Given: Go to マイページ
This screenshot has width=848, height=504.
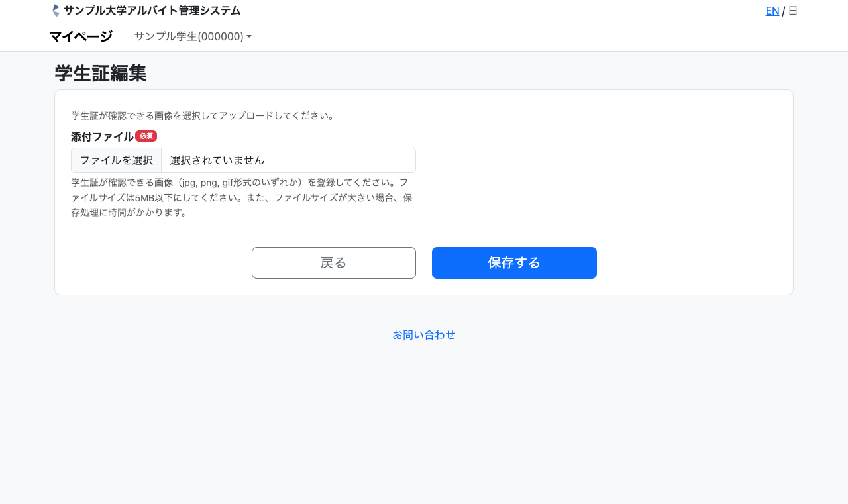Looking at the screenshot, I should pos(81,36).
